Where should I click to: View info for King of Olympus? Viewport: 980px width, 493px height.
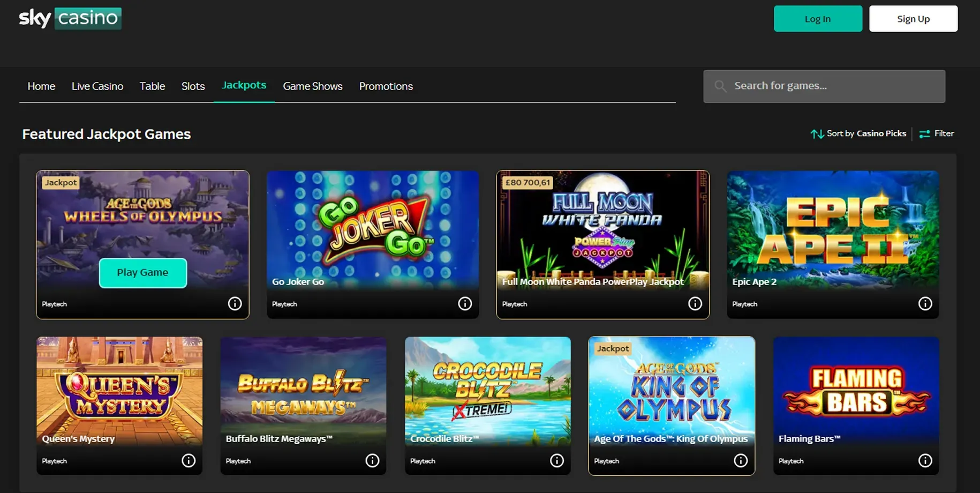pos(741,460)
